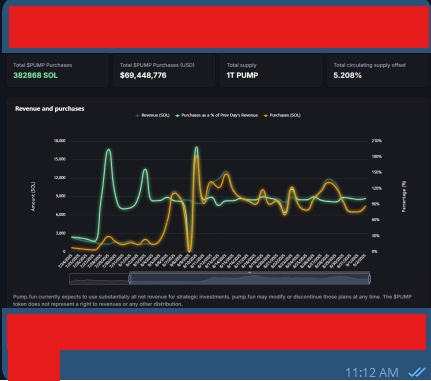431x381 pixels.
Task: Click the 30% percentage axis tick
Action: pyautogui.click(x=376, y=236)
